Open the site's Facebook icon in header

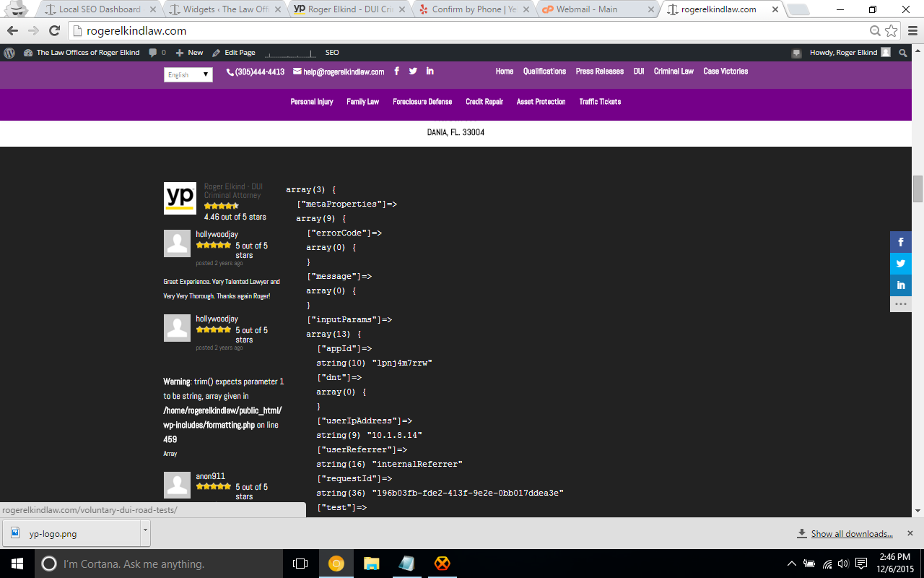tap(396, 71)
